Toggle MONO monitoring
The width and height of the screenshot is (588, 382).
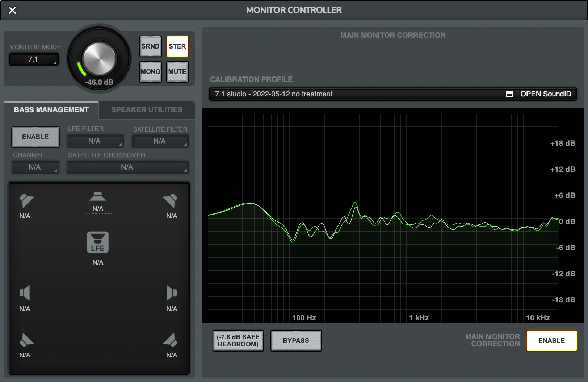(150, 72)
